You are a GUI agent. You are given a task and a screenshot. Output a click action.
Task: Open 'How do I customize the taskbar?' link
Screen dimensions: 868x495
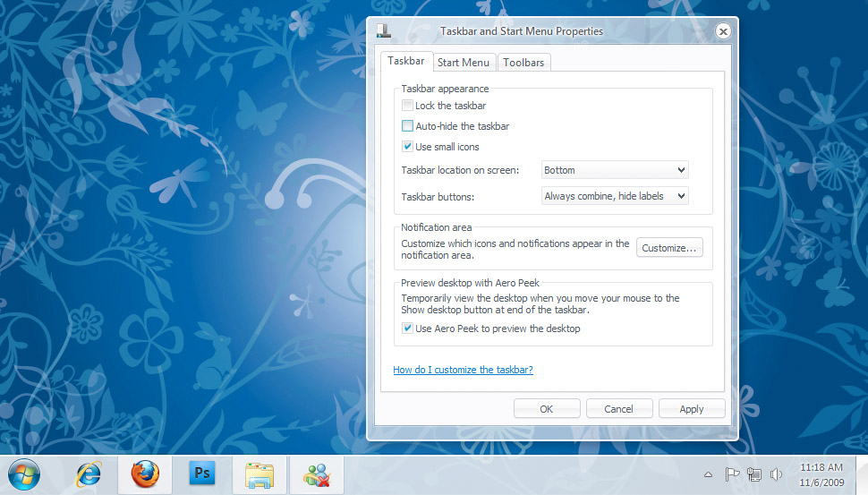(x=463, y=370)
